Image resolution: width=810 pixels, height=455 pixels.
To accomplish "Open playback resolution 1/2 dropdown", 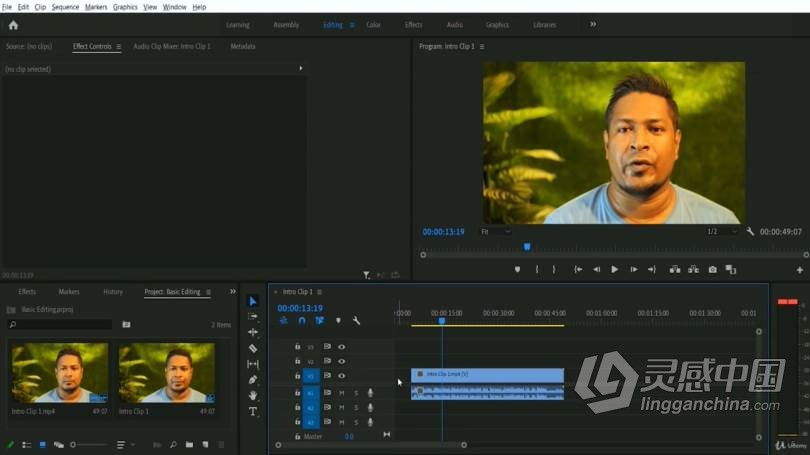I will [x=721, y=232].
